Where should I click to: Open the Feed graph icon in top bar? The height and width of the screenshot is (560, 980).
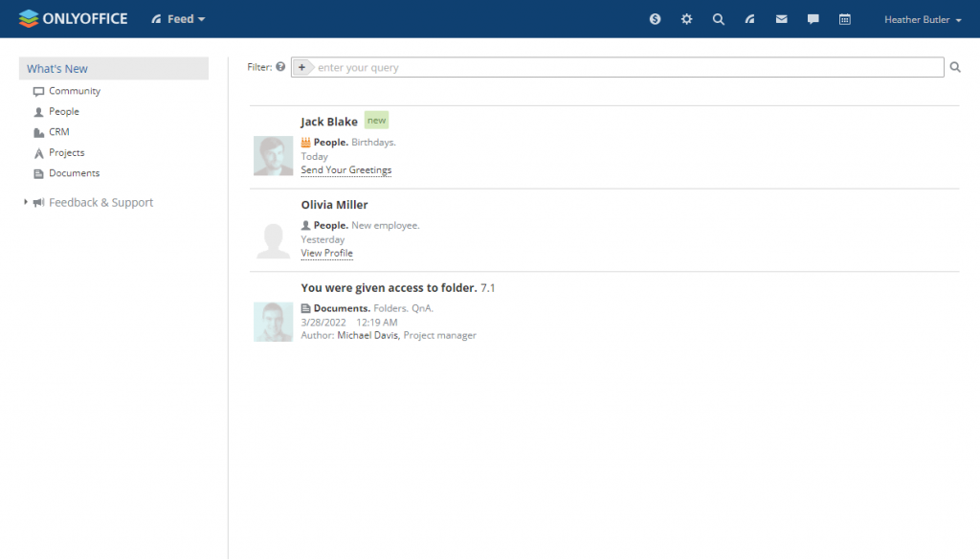(x=749, y=18)
